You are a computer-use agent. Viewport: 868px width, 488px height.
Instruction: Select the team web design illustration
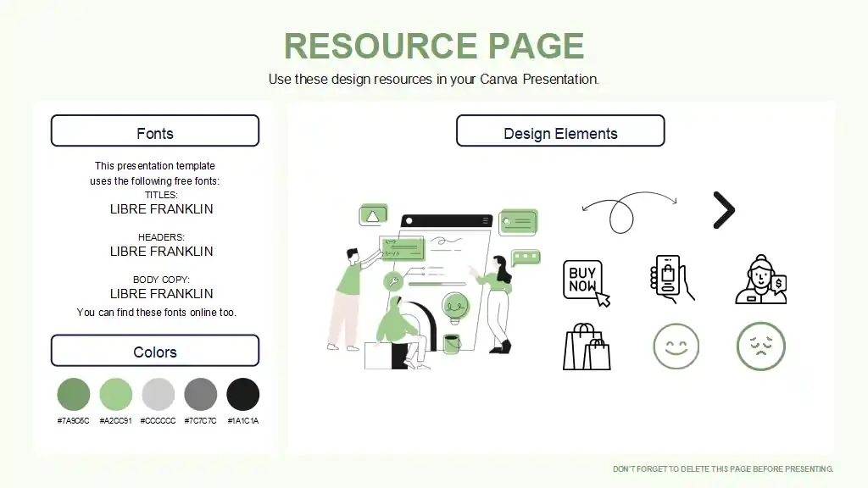(433, 286)
